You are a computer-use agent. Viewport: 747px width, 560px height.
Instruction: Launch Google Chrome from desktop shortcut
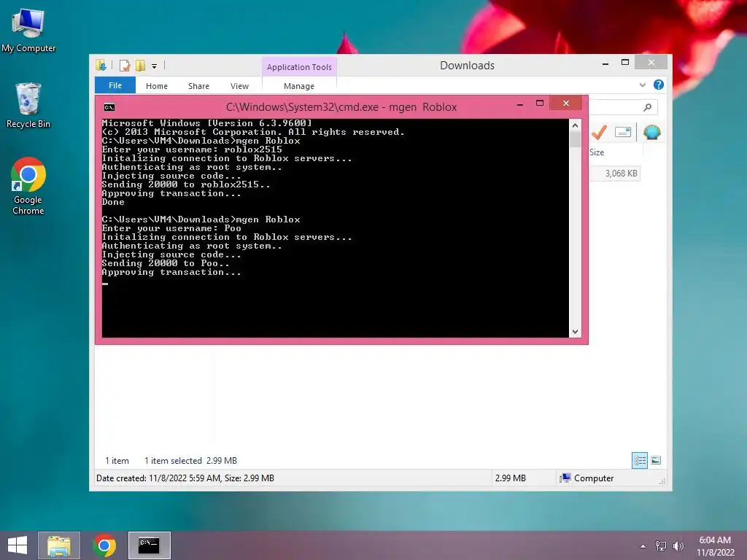(x=28, y=186)
